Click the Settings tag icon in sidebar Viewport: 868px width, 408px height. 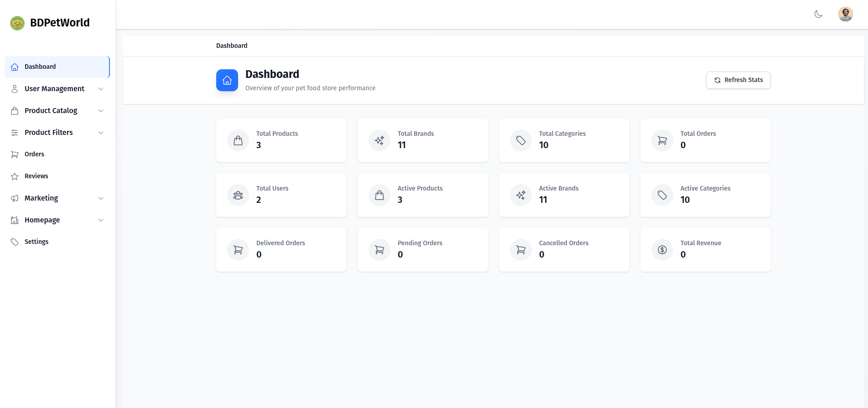(x=15, y=242)
